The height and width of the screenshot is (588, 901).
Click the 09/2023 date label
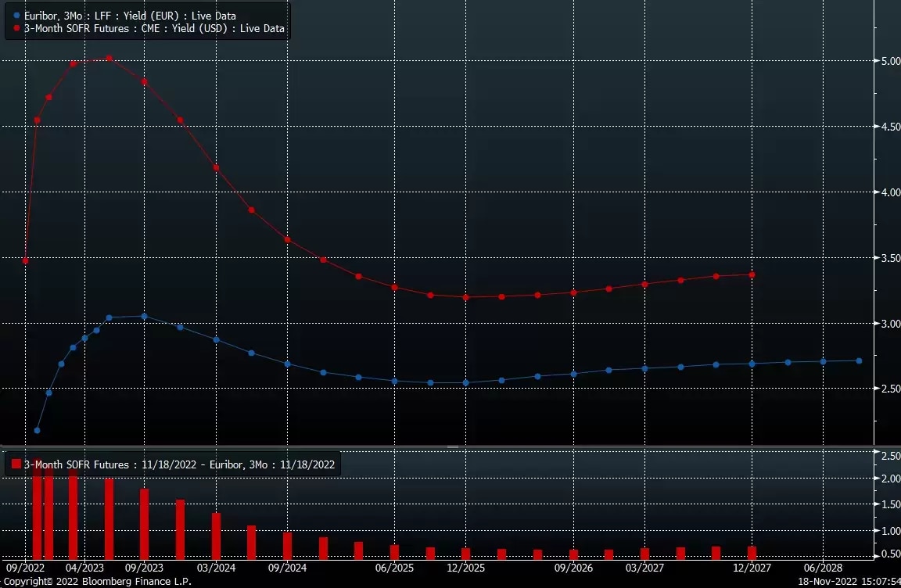point(144,568)
